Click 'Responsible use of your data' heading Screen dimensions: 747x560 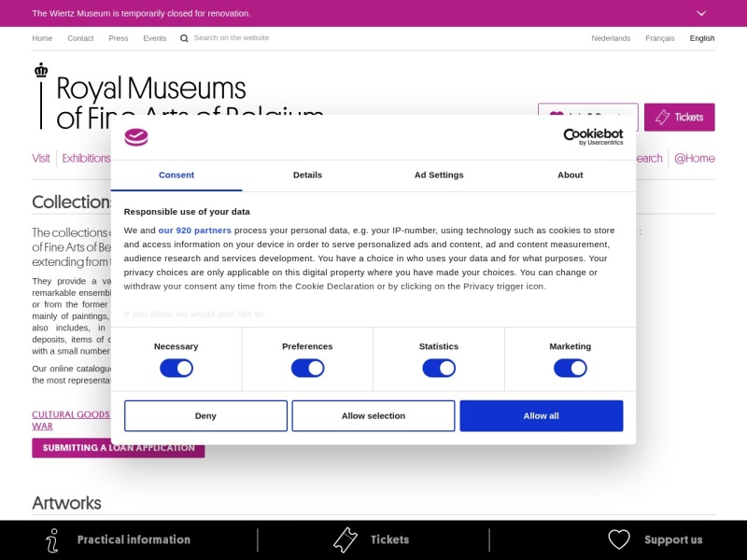point(187,212)
